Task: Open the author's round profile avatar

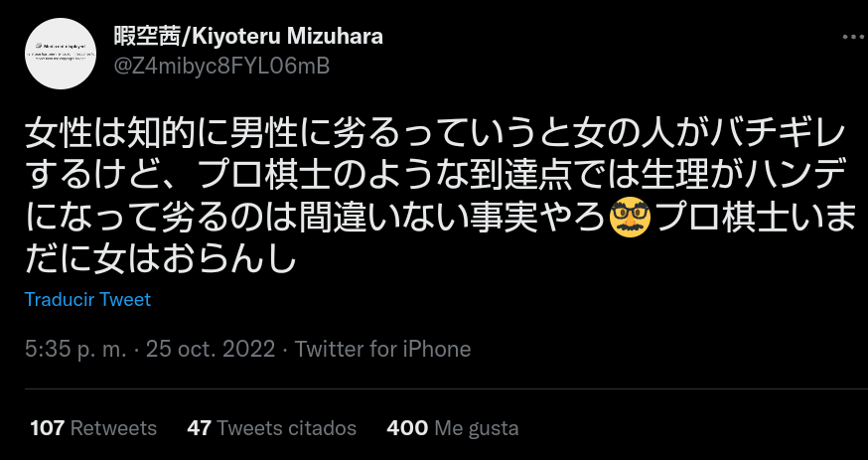Action: coord(61,53)
